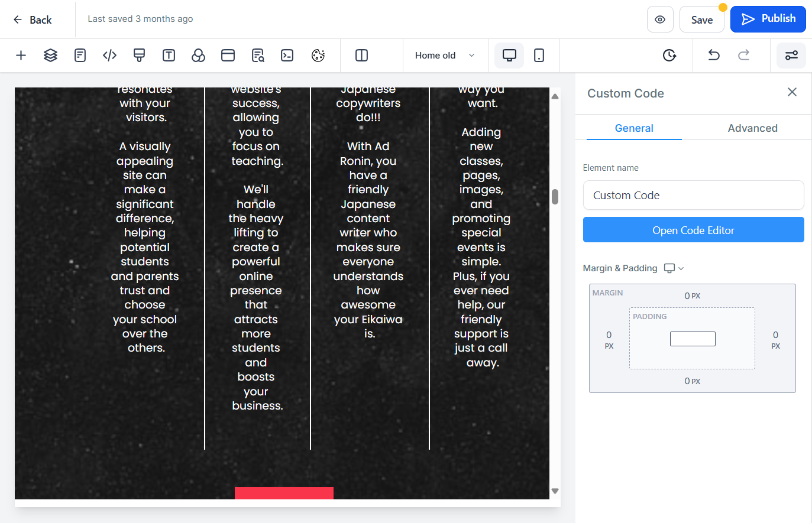Switch to the Advanced tab
This screenshot has height=523, width=812.
(752, 128)
